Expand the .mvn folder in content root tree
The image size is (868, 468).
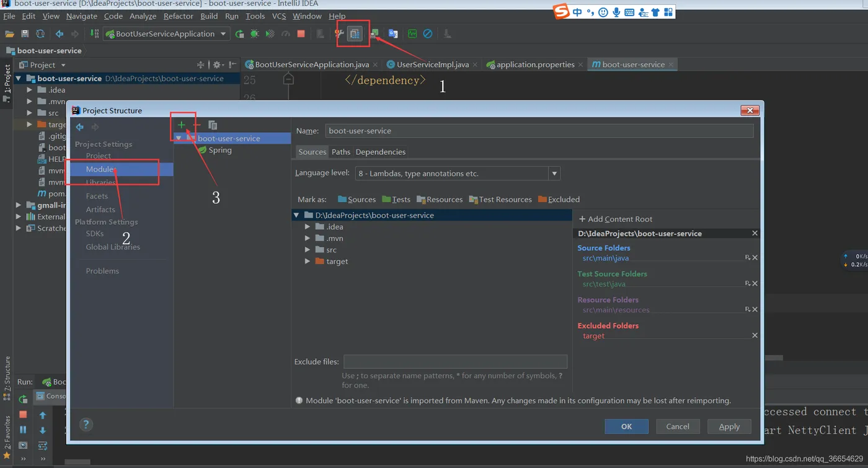[308, 238]
